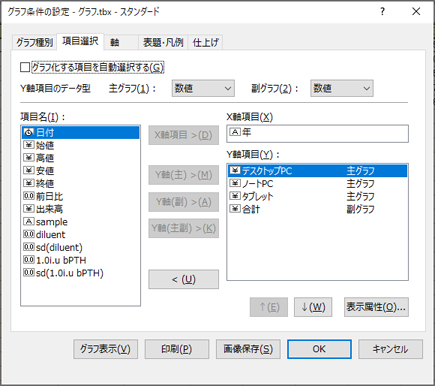Select 終値 in the 項目名 list
The image size is (435, 386).
(80, 183)
